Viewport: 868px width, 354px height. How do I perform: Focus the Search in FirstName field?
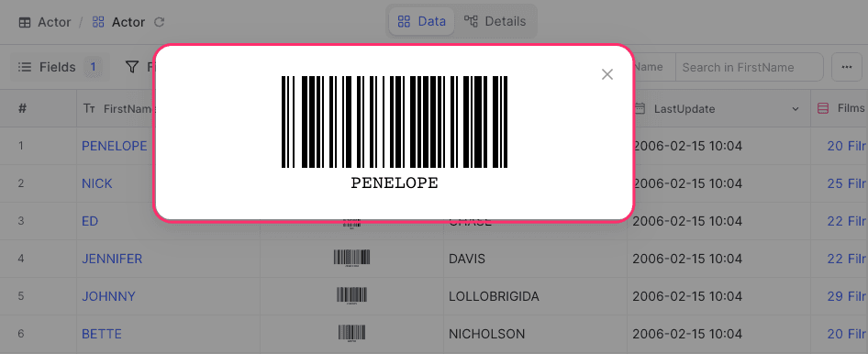(749, 68)
